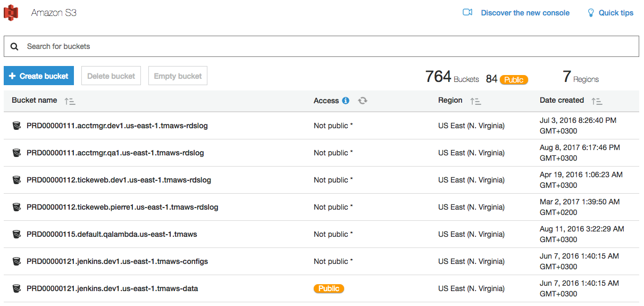Click the Amazon S3 red logo icon
This screenshot has height=306, width=644.
click(11, 13)
